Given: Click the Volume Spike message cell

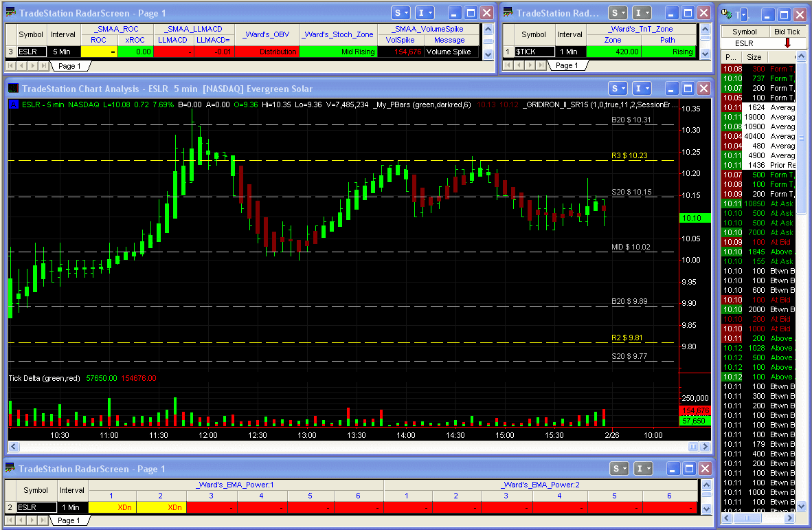Looking at the screenshot, I should [451, 52].
